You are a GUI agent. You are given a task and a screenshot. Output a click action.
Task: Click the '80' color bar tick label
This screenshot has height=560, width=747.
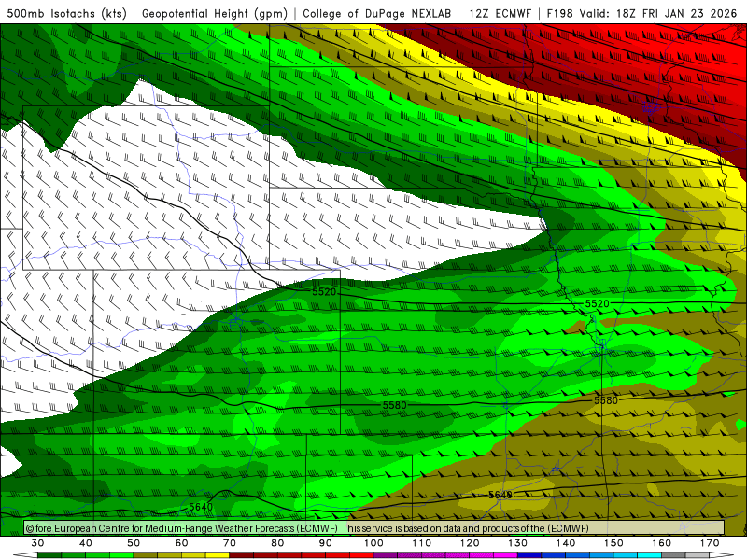point(277,543)
